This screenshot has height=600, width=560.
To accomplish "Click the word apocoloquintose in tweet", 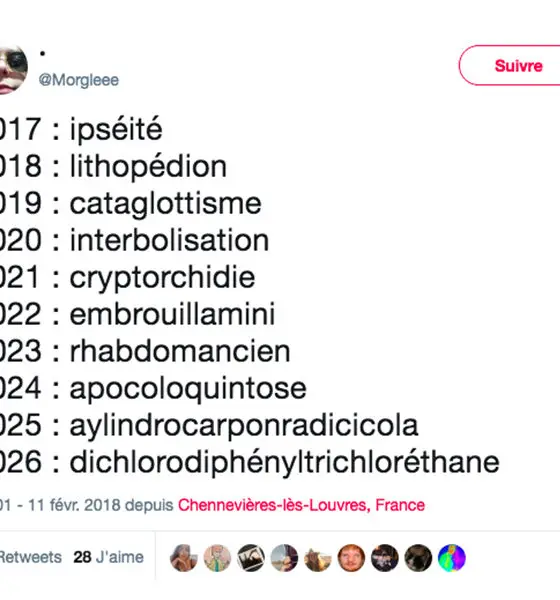I will [x=188, y=389].
